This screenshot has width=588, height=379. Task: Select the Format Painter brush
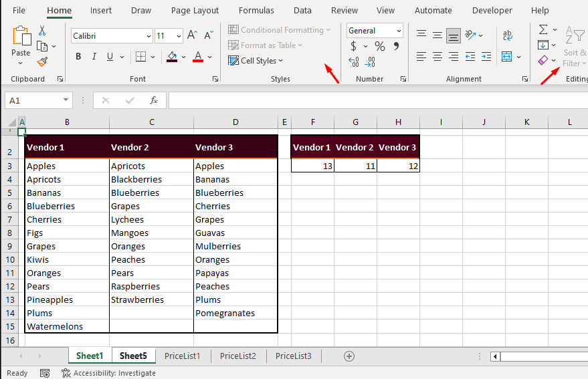(x=42, y=61)
